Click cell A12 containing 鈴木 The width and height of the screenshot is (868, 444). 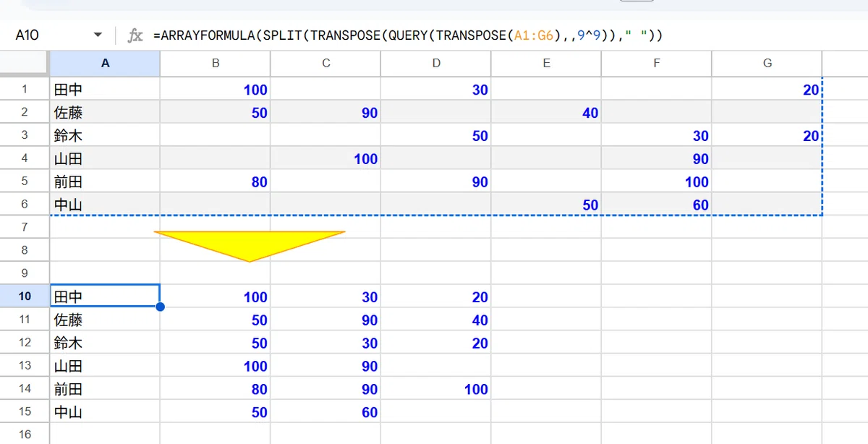tap(105, 343)
